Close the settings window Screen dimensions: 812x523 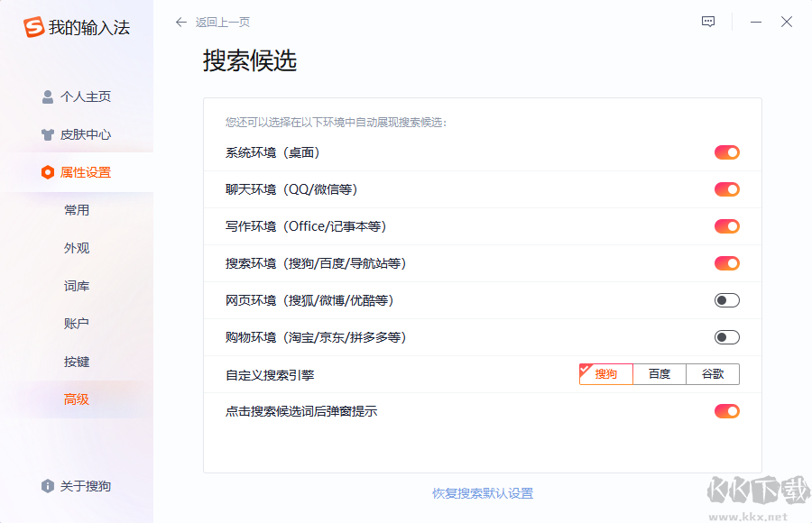[x=787, y=22]
